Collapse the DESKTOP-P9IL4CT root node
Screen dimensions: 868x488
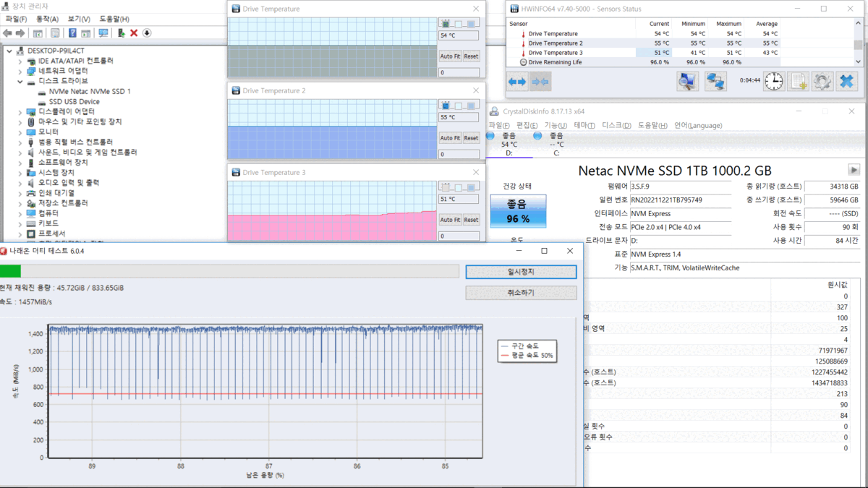pyautogui.click(x=9, y=51)
